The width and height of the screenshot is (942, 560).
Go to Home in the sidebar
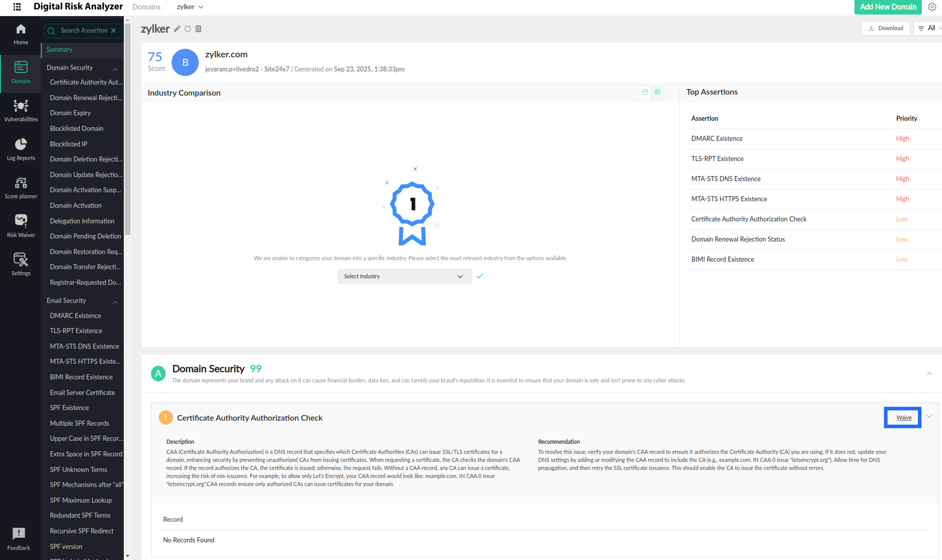[21, 35]
